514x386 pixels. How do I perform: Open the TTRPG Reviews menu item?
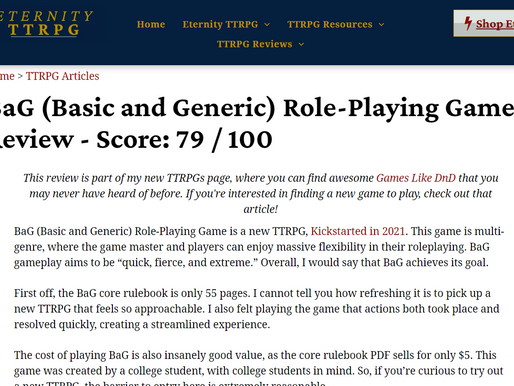254,44
